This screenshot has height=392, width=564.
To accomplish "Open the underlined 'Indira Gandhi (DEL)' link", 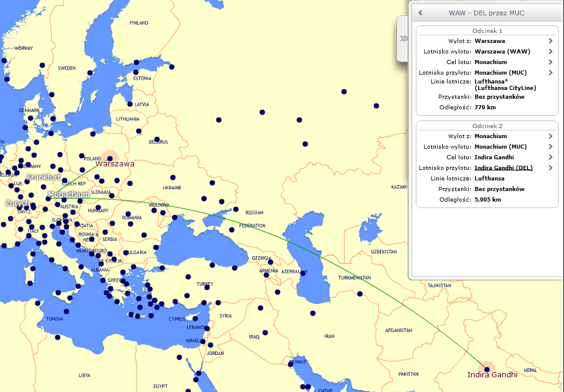I will click(503, 168).
